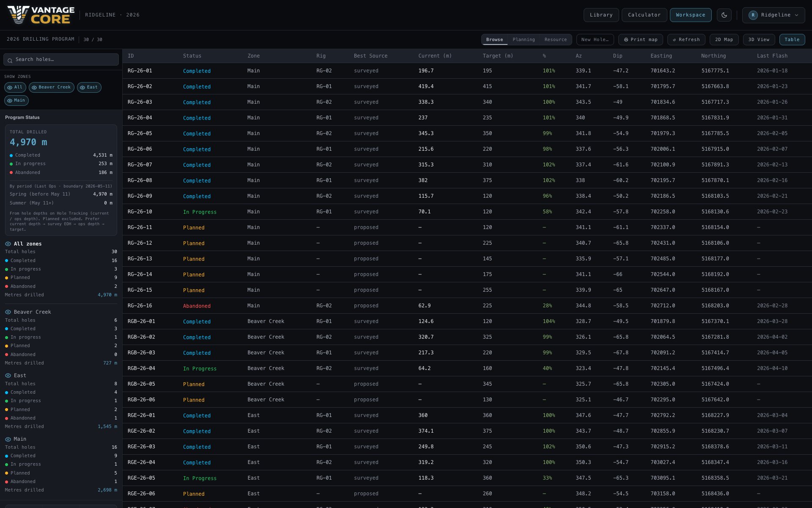Sort by the Dip column header

pos(617,56)
